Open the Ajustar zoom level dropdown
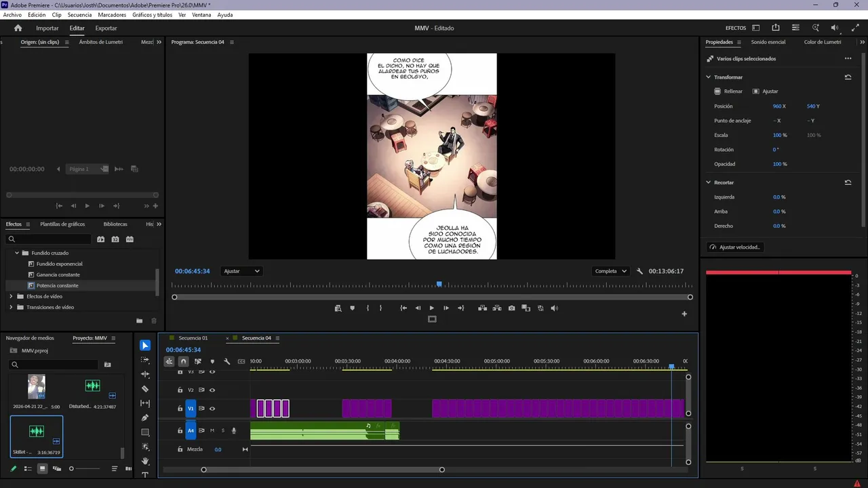Screen dimensions: 868x488 pos(242,271)
